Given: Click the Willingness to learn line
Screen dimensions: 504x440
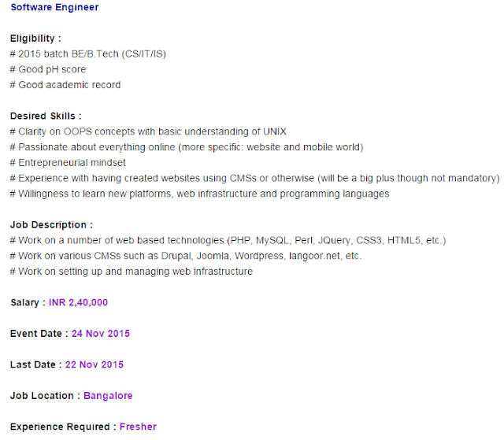Looking at the screenshot, I should coord(199,194).
